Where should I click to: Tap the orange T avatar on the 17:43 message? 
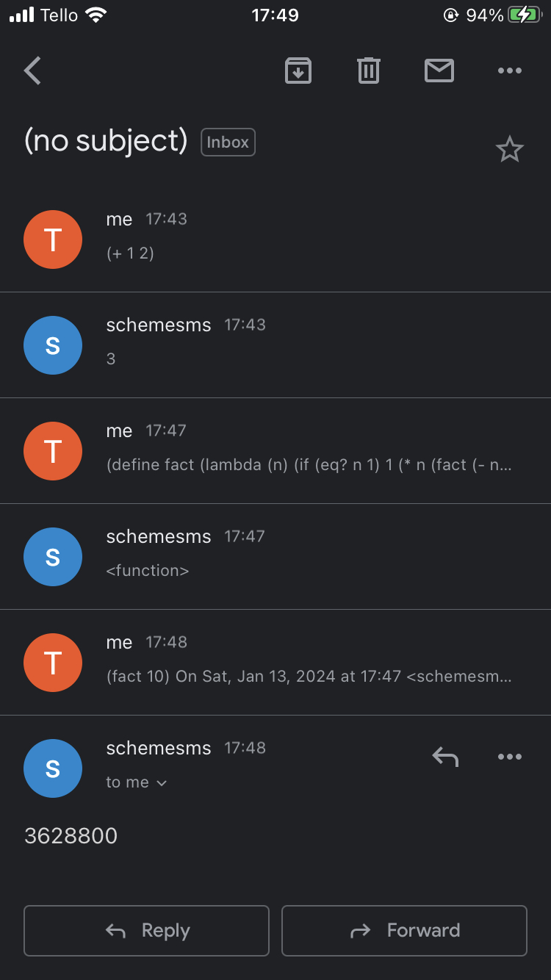[53, 239]
